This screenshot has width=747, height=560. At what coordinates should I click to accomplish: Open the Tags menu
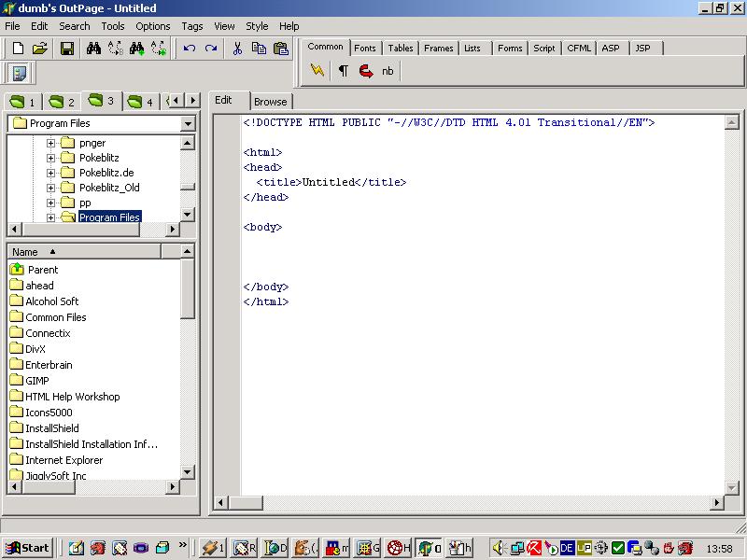192,26
